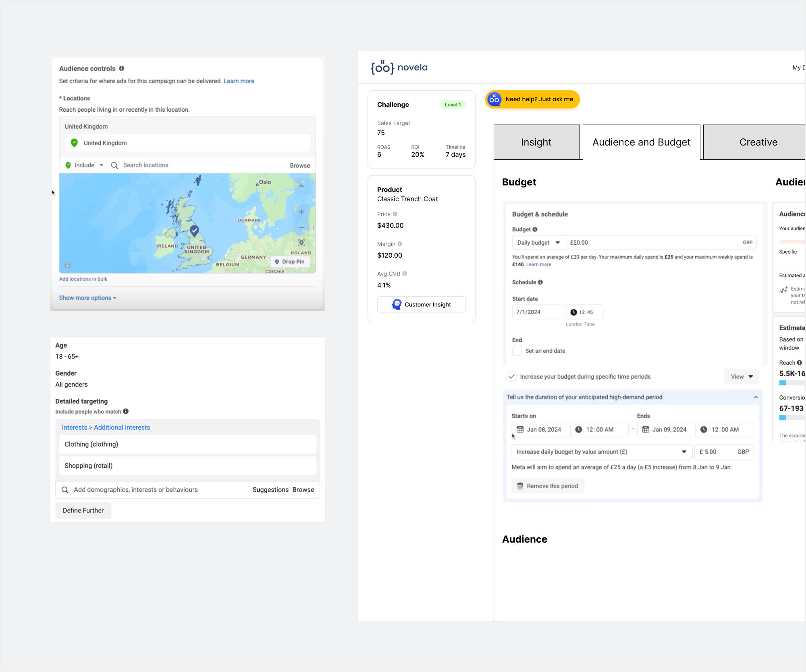Click Suggestions in detailed targeting search
Screen dimensions: 806x672
[270, 490]
